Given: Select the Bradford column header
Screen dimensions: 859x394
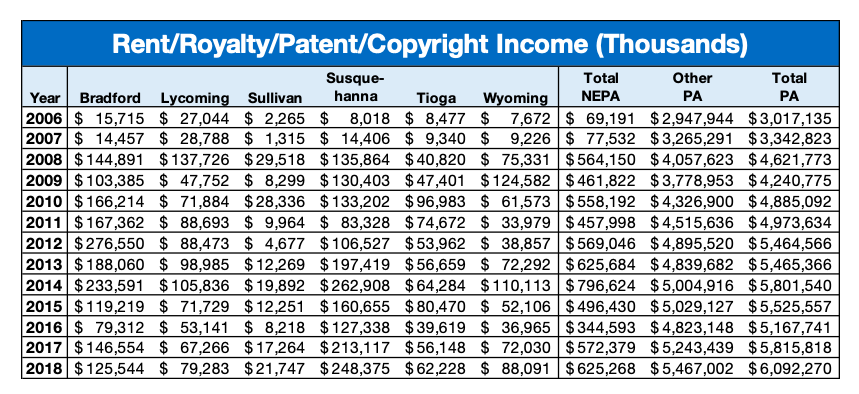Looking at the screenshot, I should pyautogui.click(x=110, y=98).
